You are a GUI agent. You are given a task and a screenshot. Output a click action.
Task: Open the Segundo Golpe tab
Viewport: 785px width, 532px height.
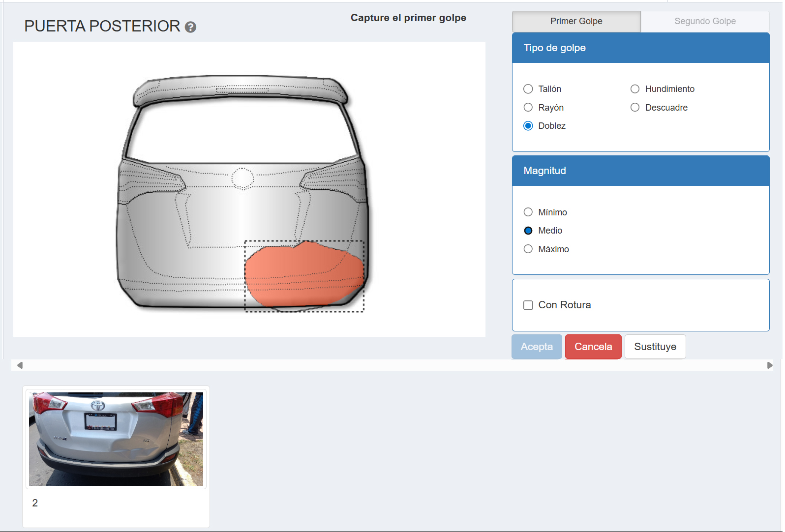coord(704,21)
